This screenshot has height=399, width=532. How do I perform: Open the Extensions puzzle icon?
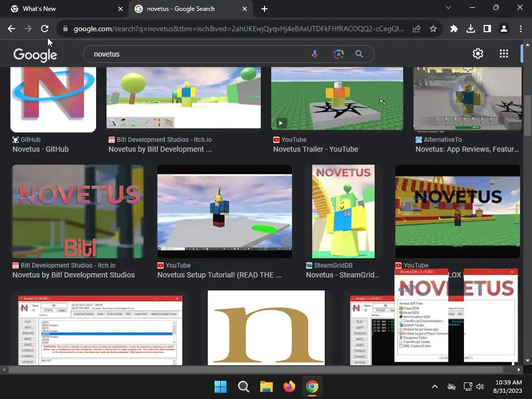pyautogui.click(x=454, y=29)
